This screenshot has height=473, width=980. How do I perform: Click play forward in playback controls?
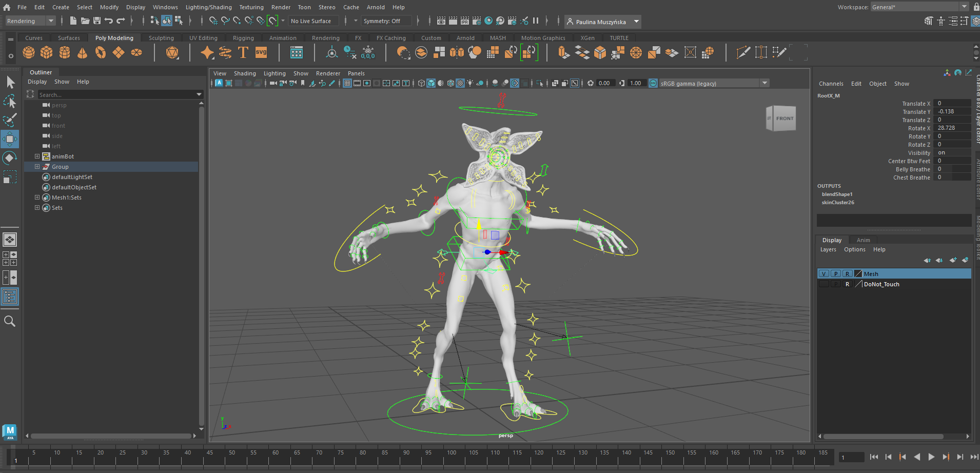[931, 457]
